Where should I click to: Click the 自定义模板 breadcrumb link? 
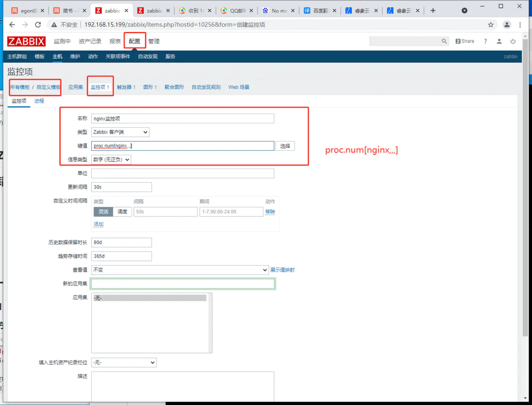[x=48, y=87]
